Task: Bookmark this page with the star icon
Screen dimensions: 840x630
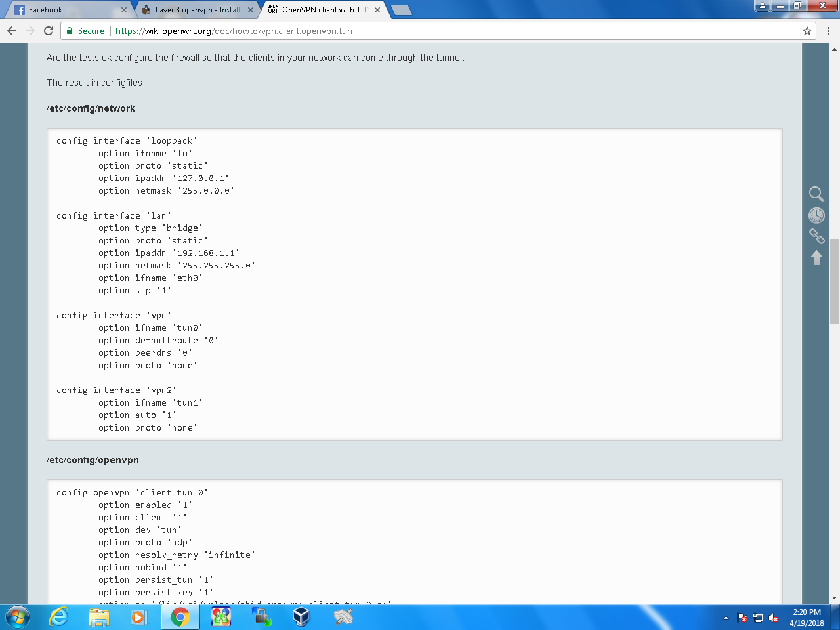Action: [x=807, y=31]
